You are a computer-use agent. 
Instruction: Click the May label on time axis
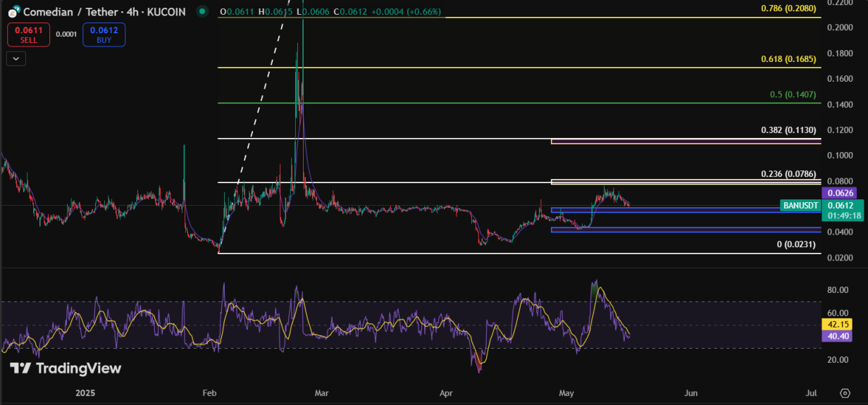pos(566,392)
